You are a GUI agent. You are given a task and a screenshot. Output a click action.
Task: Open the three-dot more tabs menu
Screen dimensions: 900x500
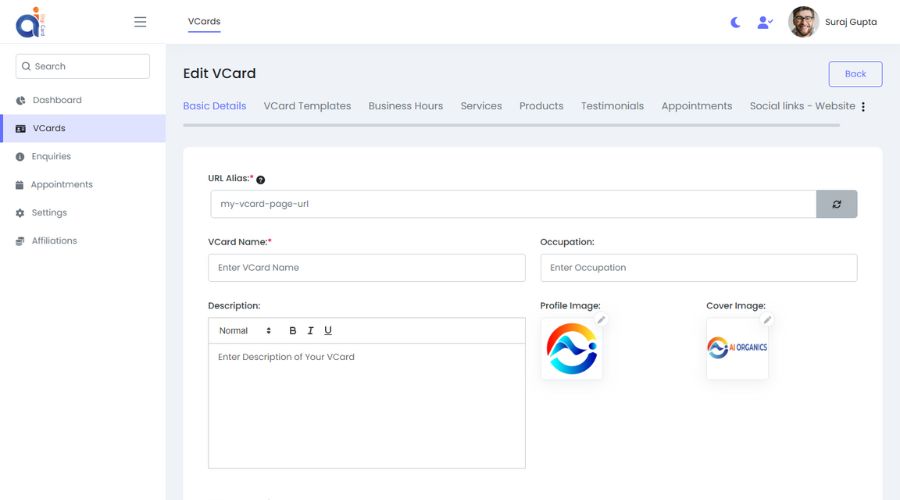coord(863,107)
